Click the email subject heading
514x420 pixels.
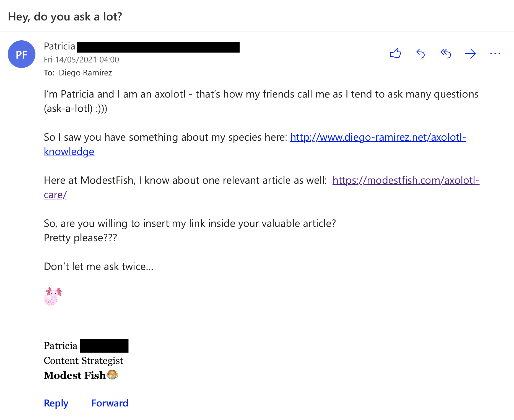tap(65, 17)
